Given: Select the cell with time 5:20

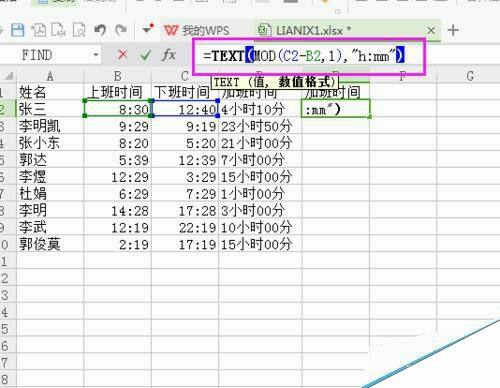Looking at the screenshot, I should 185,143.
